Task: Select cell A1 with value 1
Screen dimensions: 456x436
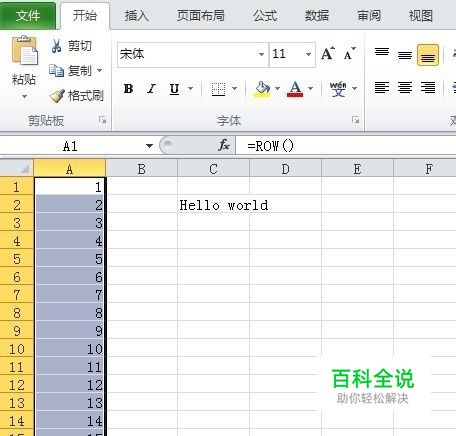Action: 70,186
